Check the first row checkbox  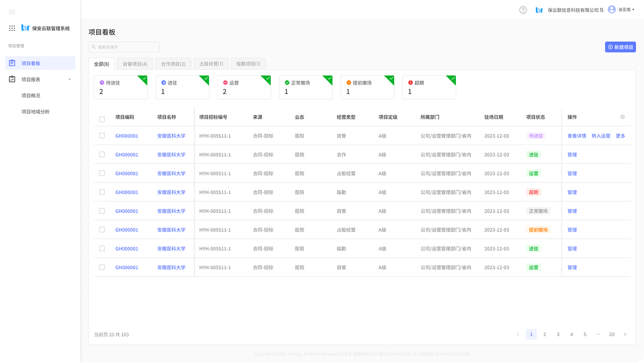[102, 136]
